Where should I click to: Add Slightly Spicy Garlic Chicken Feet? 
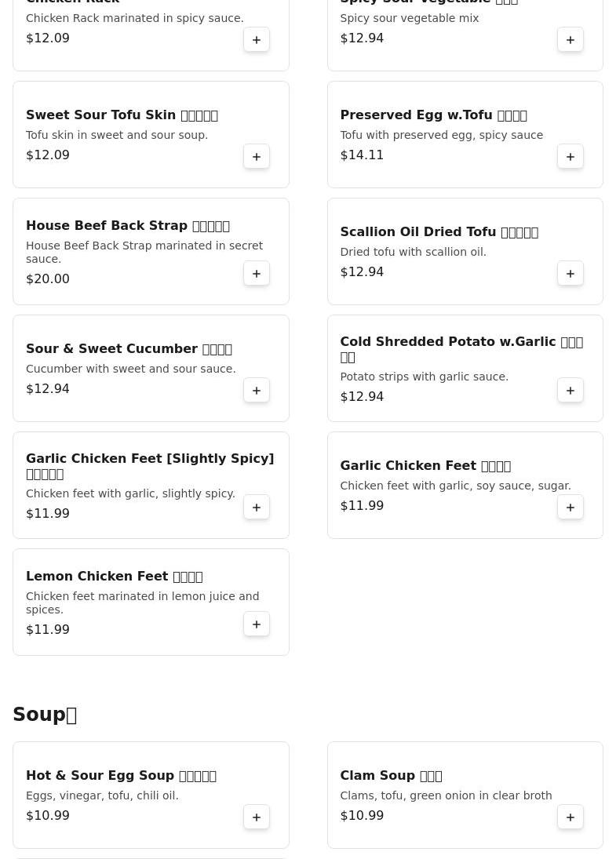coord(257,508)
